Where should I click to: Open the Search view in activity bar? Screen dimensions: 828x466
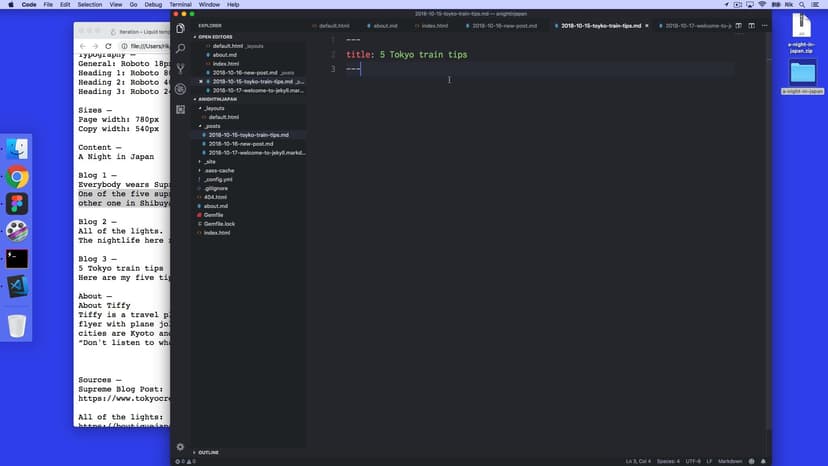(x=180, y=48)
